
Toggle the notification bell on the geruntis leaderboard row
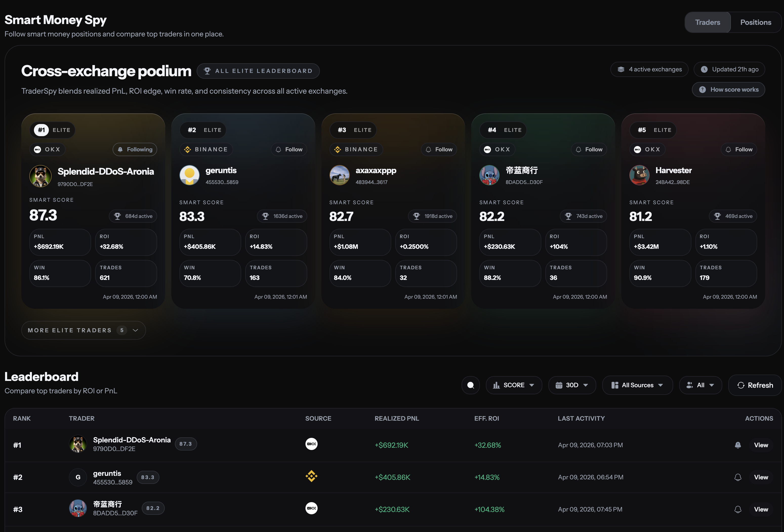click(738, 477)
